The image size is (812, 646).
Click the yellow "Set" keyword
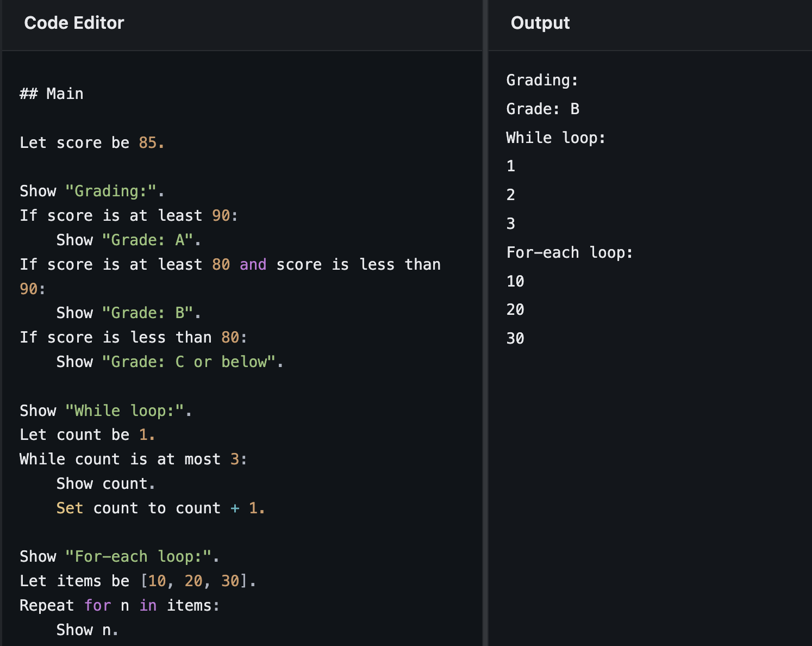[x=70, y=508]
